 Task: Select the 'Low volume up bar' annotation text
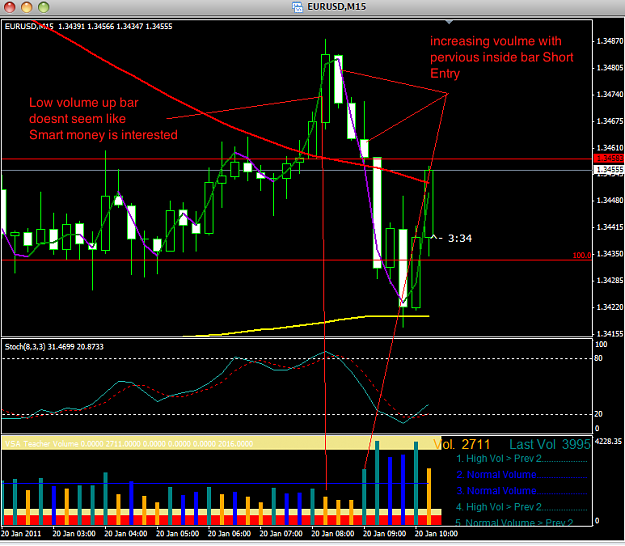pyautogui.click(x=103, y=119)
